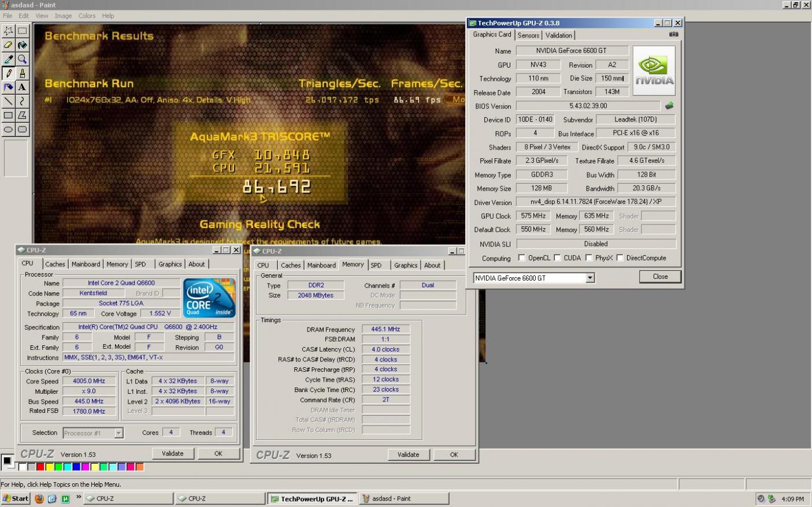Viewport: 812px width, 507px height.
Task: Select the straight Line tool in Paint
Action: [8, 102]
